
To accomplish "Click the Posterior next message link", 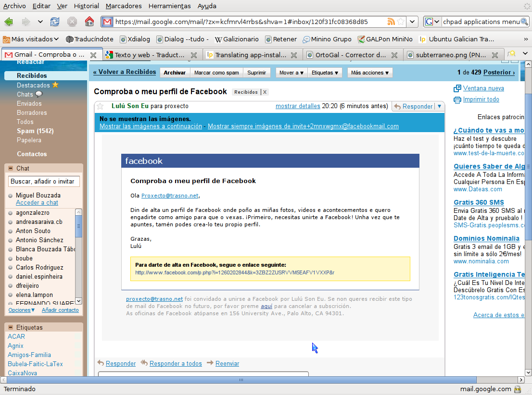I will (499, 72).
